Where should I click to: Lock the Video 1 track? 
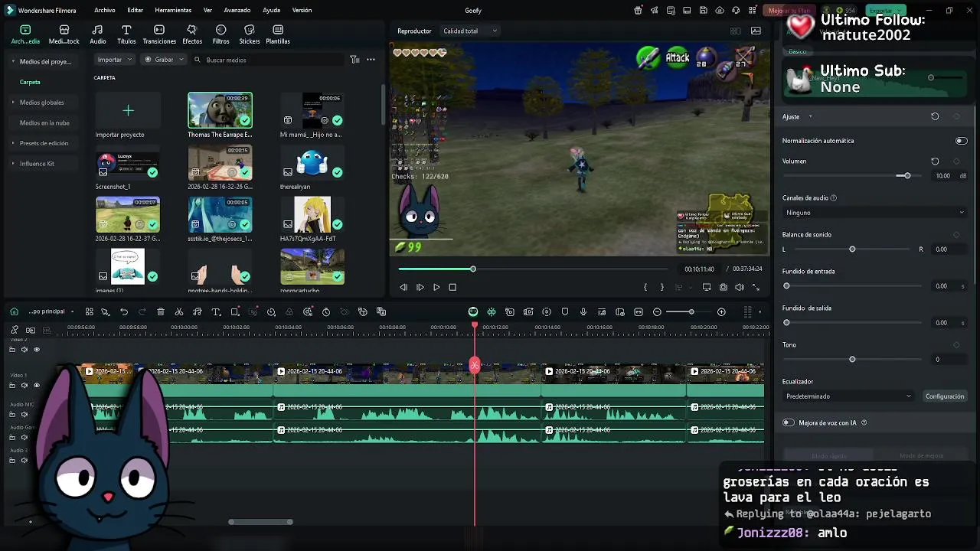(x=11, y=386)
